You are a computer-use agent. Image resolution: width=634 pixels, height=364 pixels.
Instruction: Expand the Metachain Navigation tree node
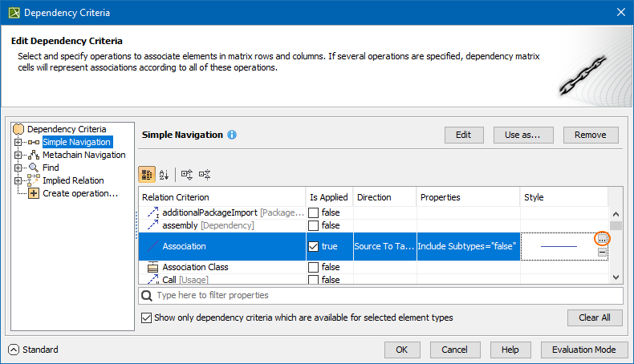(x=18, y=155)
